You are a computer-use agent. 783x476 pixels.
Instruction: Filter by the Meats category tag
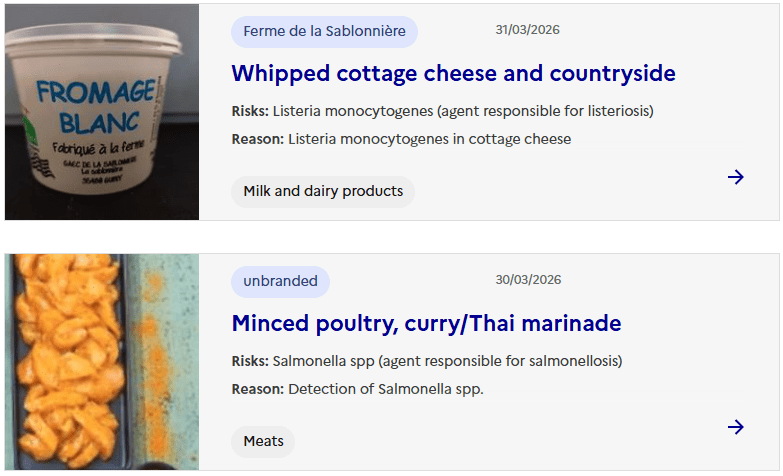tap(263, 441)
